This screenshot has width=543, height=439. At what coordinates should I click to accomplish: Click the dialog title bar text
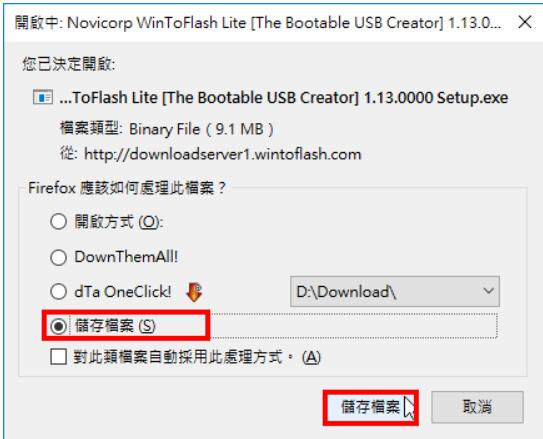coord(258,23)
